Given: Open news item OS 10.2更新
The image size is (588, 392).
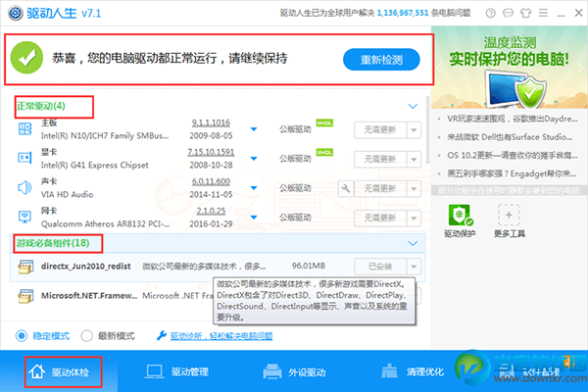Looking at the screenshot, I should pos(512,155).
